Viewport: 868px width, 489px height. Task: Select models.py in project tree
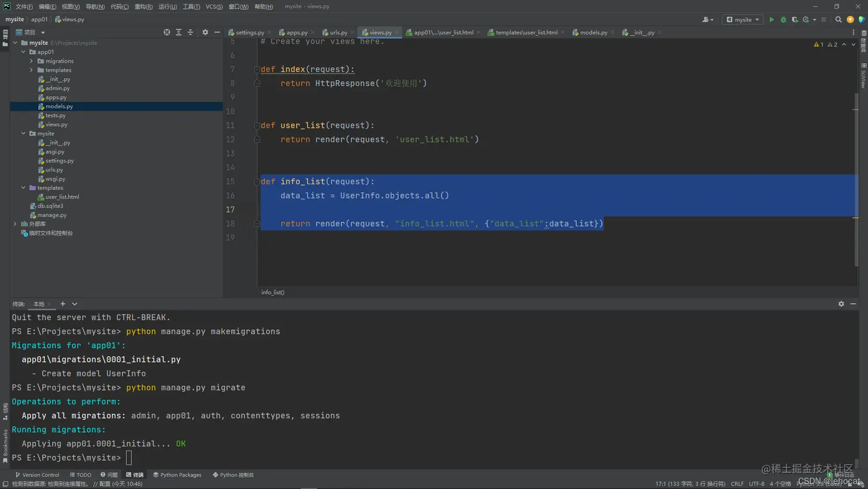click(59, 106)
